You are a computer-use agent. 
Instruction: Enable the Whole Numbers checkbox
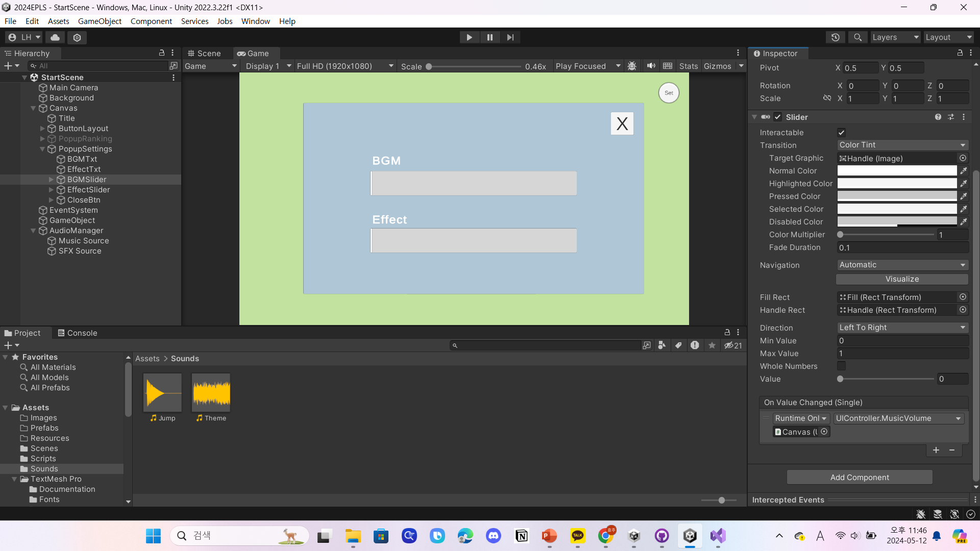pyautogui.click(x=841, y=366)
